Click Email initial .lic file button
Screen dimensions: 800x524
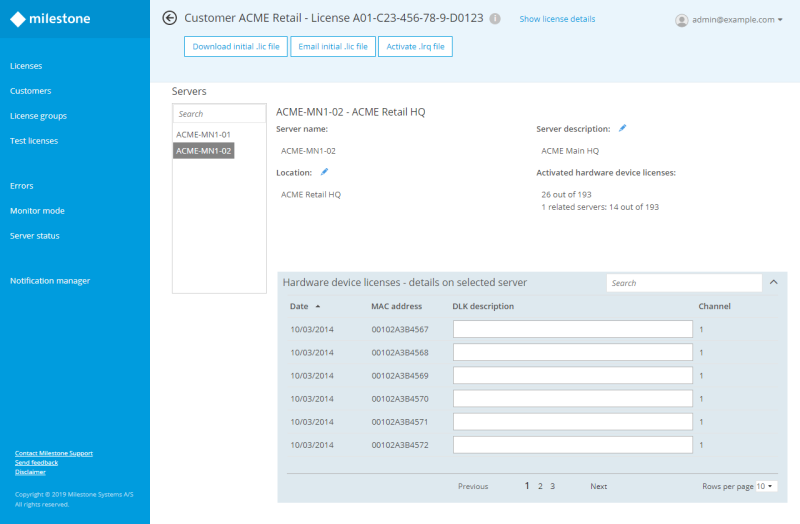[x=333, y=46]
